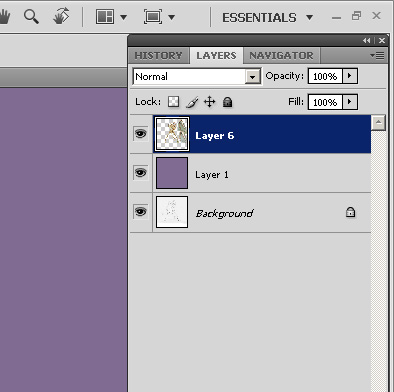Enable lock image pixels brush icon
This screenshot has height=392, width=394.
click(192, 102)
